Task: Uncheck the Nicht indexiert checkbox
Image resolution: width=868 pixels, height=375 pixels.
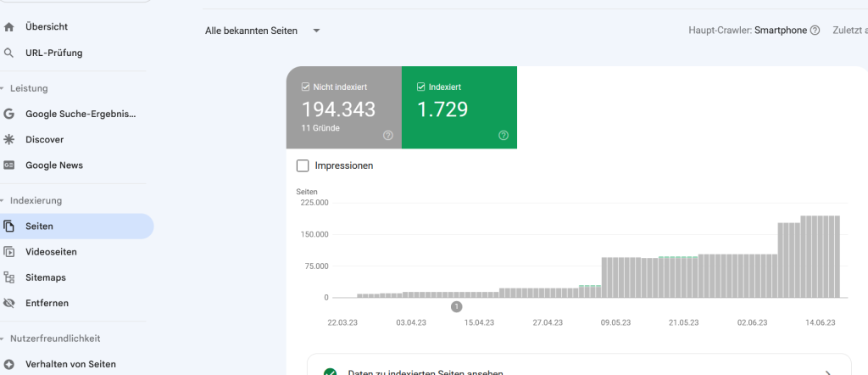Action: [305, 87]
